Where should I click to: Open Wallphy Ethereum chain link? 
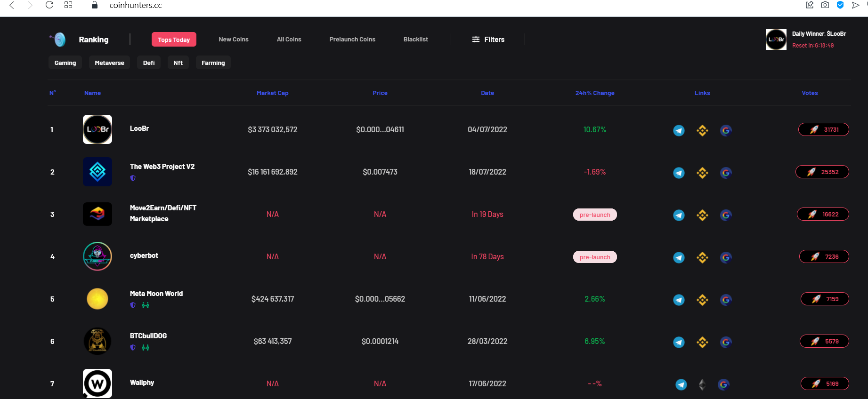(x=702, y=384)
